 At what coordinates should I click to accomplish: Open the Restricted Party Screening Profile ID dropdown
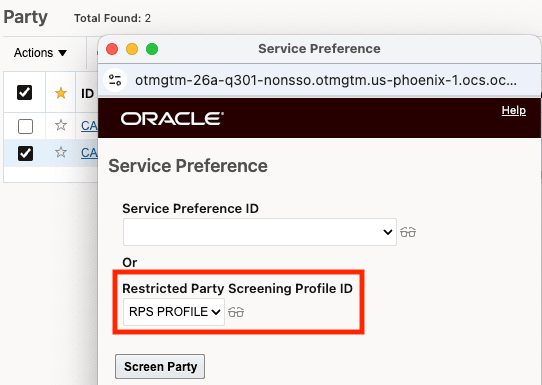coord(174,312)
